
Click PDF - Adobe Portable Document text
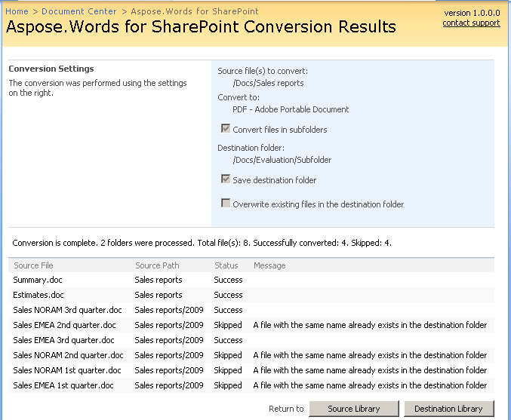[x=291, y=109]
